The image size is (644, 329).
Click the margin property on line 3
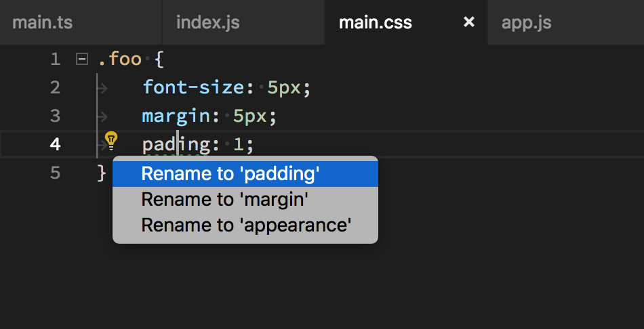tap(176, 116)
